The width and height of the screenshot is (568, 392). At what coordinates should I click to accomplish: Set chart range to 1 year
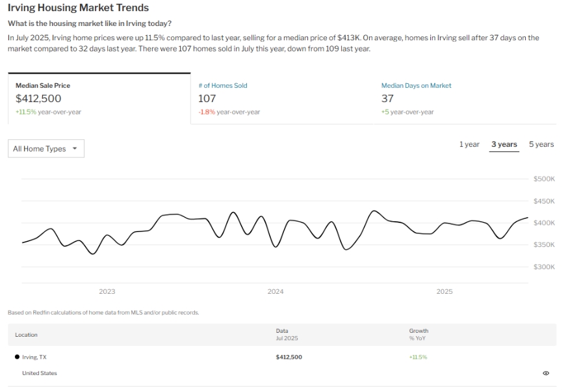(x=469, y=144)
